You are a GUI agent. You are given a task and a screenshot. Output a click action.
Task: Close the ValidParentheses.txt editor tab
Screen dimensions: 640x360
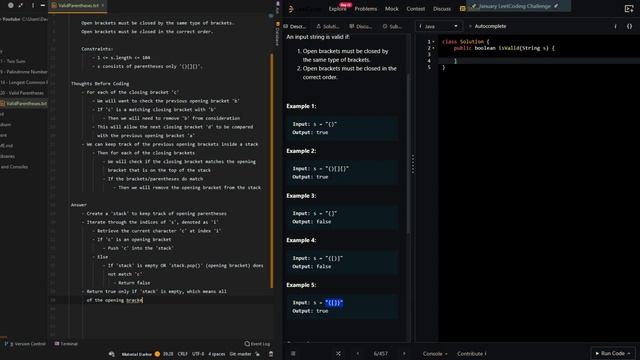point(102,5)
